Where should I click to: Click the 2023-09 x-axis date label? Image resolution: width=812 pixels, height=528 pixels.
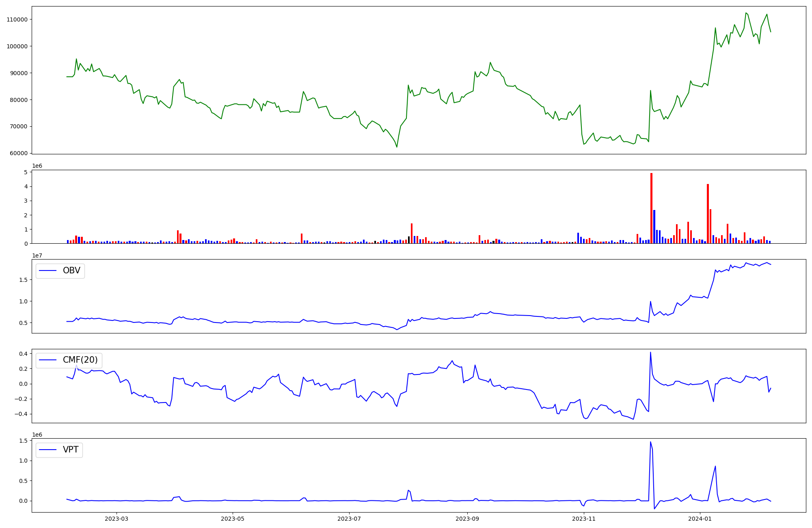click(x=467, y=519)
